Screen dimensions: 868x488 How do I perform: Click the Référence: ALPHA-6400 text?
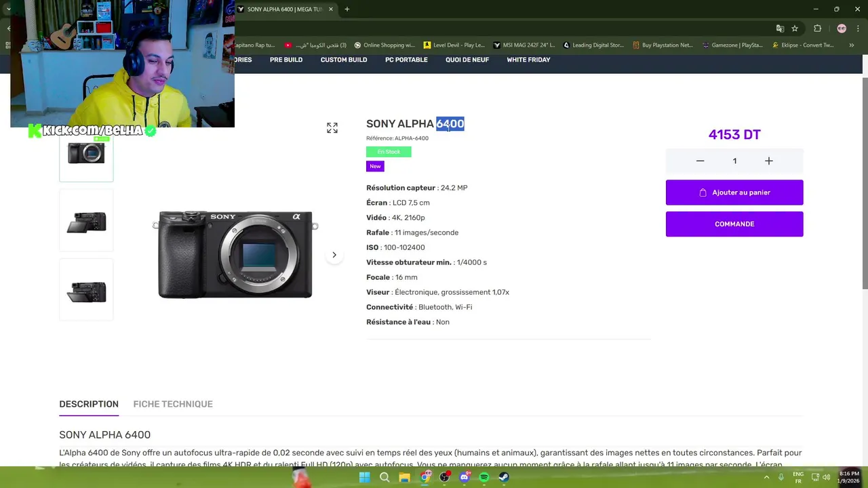pos(397,138)
